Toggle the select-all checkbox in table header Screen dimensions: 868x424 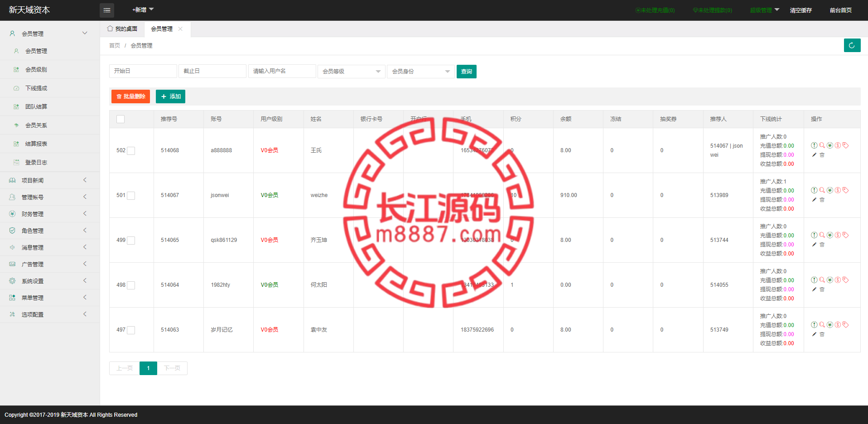[x=121, y=119]
